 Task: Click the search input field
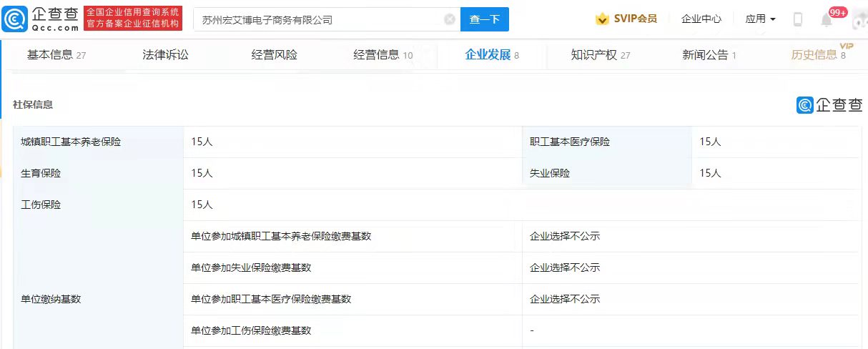pyautogui.click(x=327, y=19)
